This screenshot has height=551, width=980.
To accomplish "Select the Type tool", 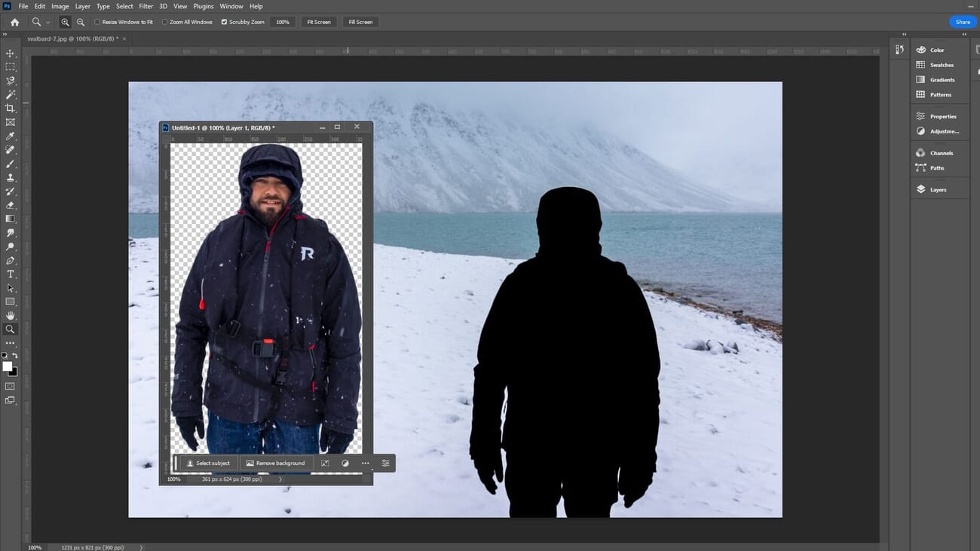I will point(11,274).
